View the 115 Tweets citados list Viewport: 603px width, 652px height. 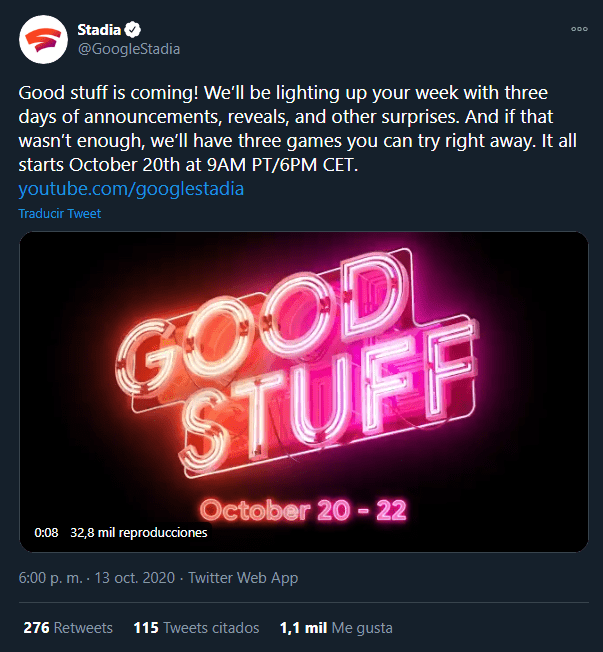pos(196,628)
